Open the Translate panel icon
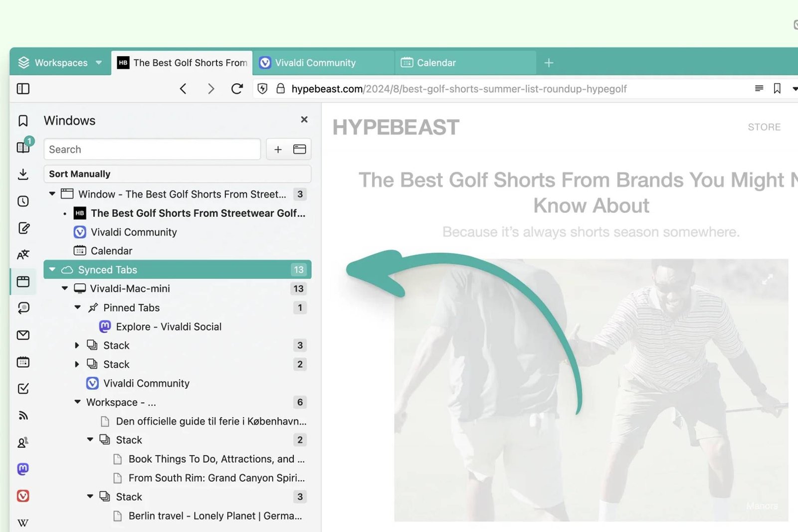Screen dimensions: 798x532 tap(23, 255)
